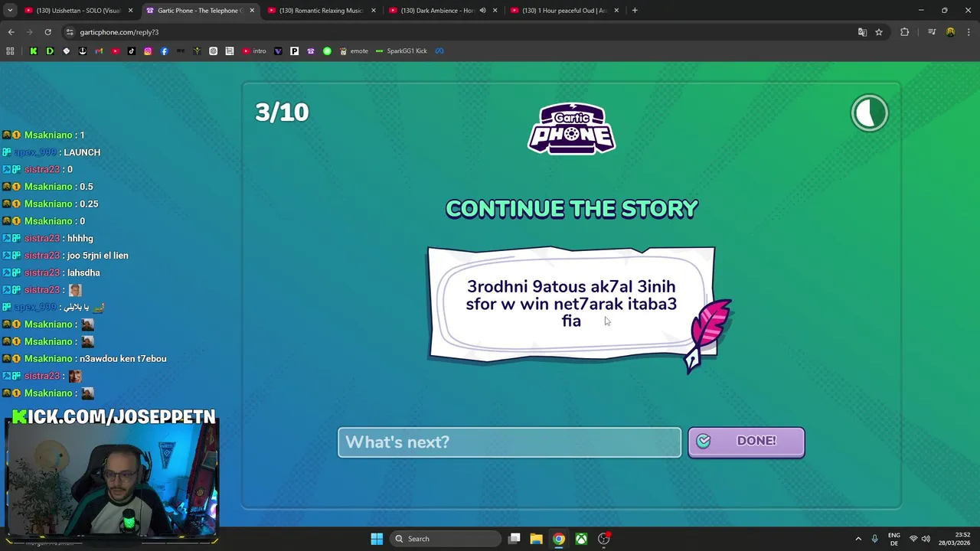Viewport: 980px width, 551px height.
Task: Bookmark this page with star icon
Action: click(879, 32)
